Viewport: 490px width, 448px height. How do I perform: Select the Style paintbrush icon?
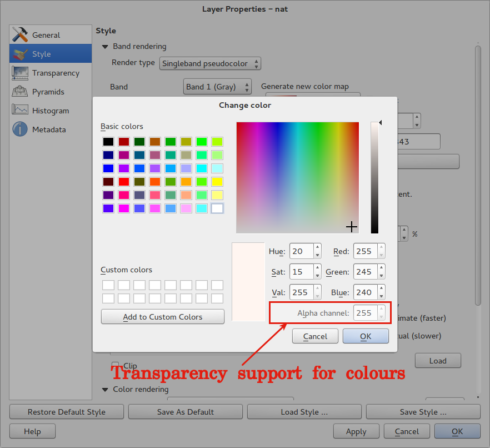21,54
